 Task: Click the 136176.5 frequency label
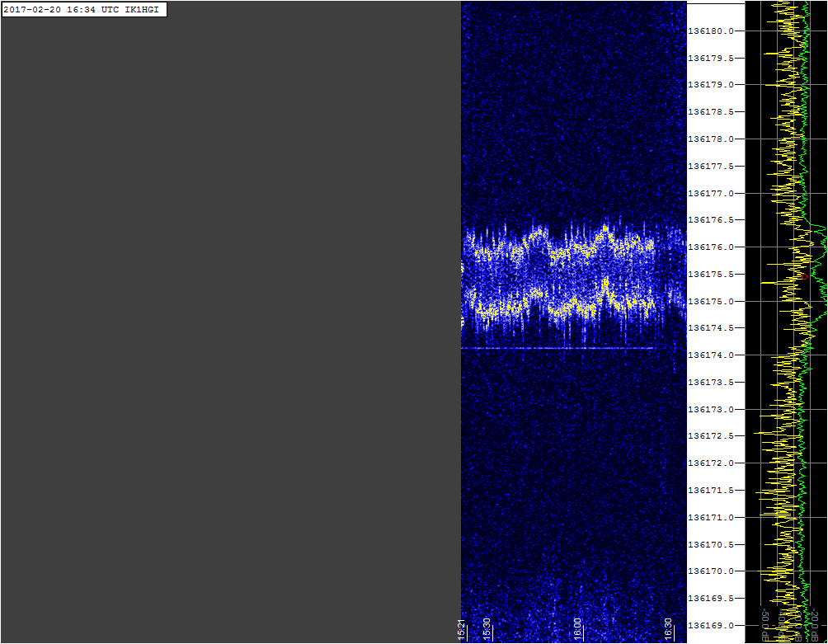point(711,219)
